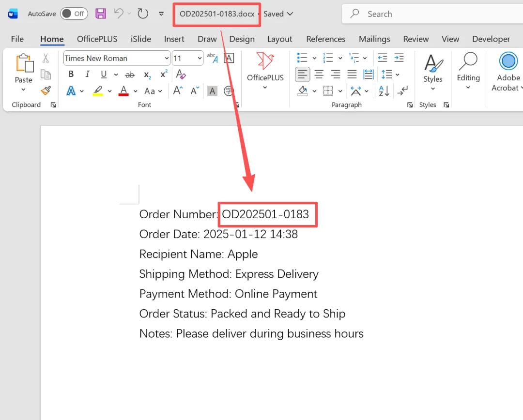The height and width of the screenshot is (420, 523).
Task: Click the Bullets list icon
Action: coord(302,58)
